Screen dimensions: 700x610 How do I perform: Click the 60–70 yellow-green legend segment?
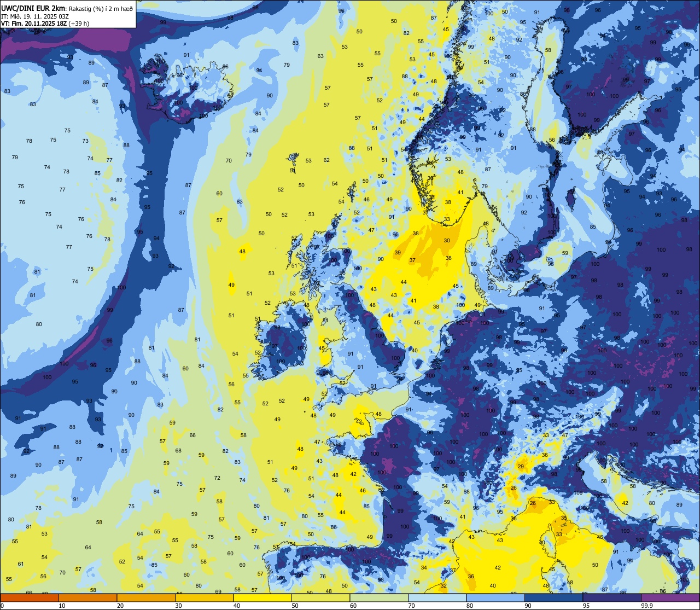pos(379,597)
